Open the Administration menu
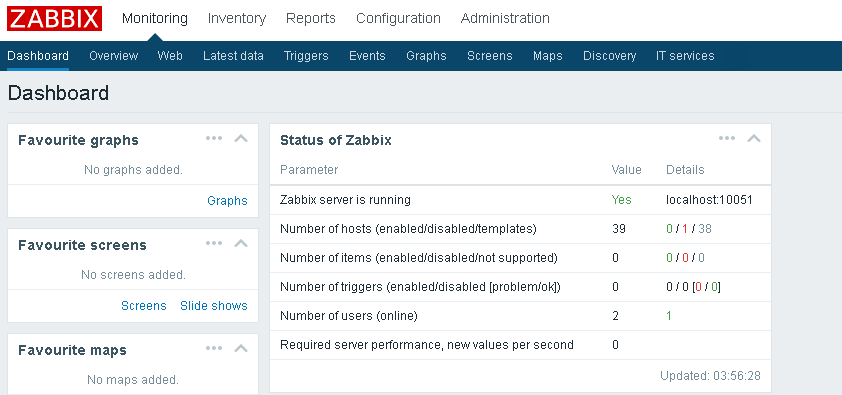The width and height of the screenshot is (842, 395). coord(505,18)
